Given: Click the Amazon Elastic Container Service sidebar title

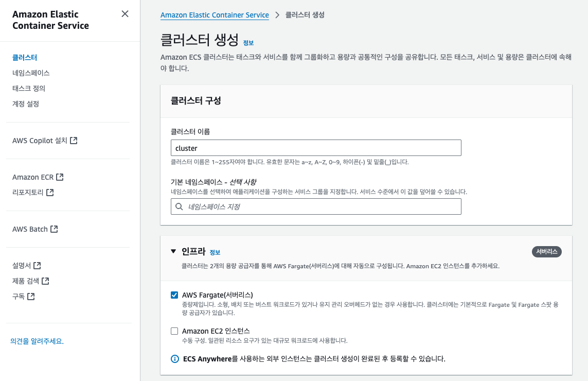Looking at the screenshot, I should pos(50,20).
